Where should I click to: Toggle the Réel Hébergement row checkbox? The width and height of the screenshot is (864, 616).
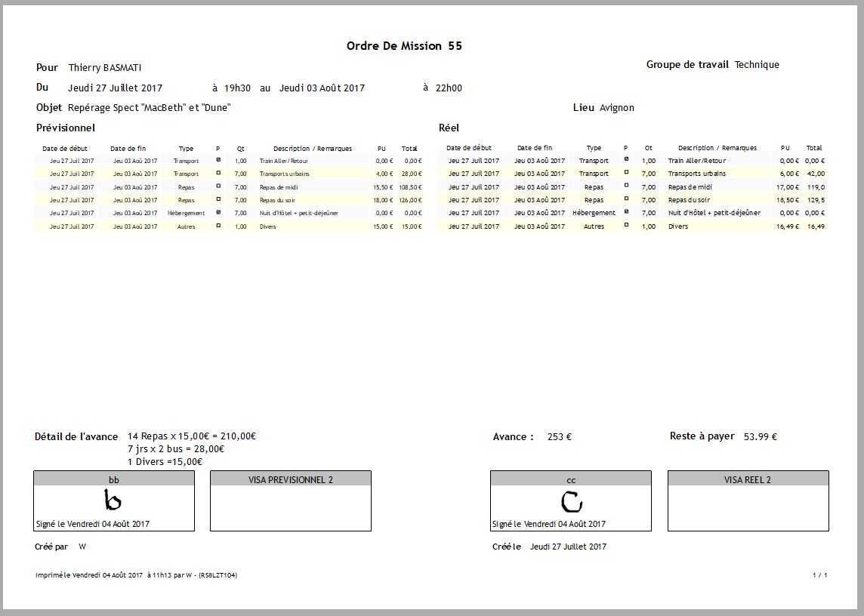(626, 213)
